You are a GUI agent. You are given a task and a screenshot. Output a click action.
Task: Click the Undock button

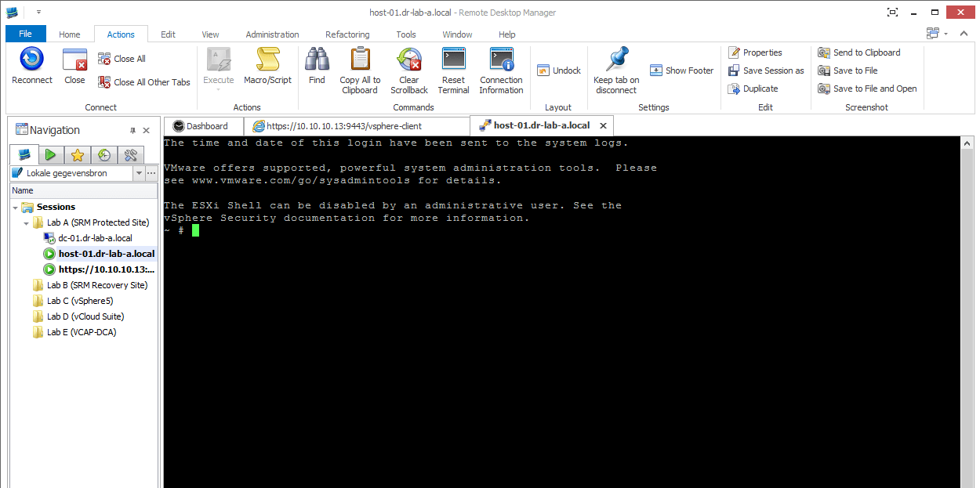(559, 70)
